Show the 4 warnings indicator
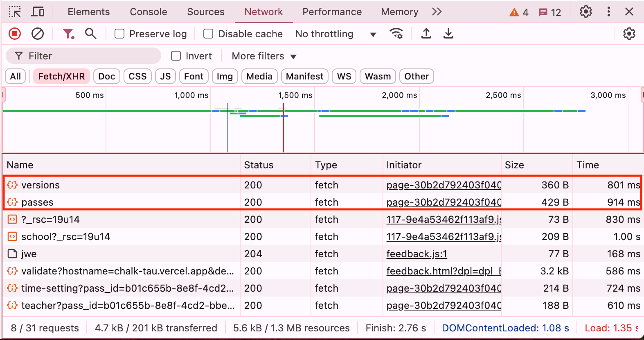 pyautogui.click(x=519, y=12)
